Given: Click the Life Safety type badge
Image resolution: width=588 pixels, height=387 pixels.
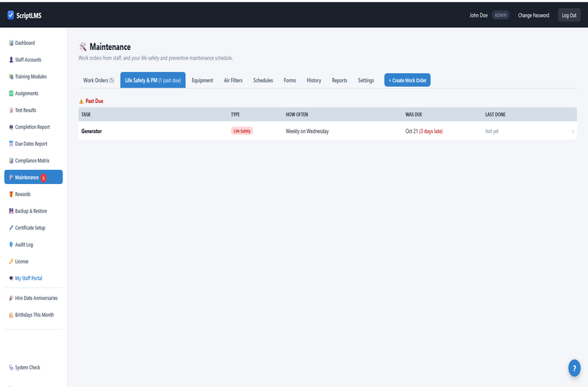Looking at the screenshot, I should click(x=242, y=131).
